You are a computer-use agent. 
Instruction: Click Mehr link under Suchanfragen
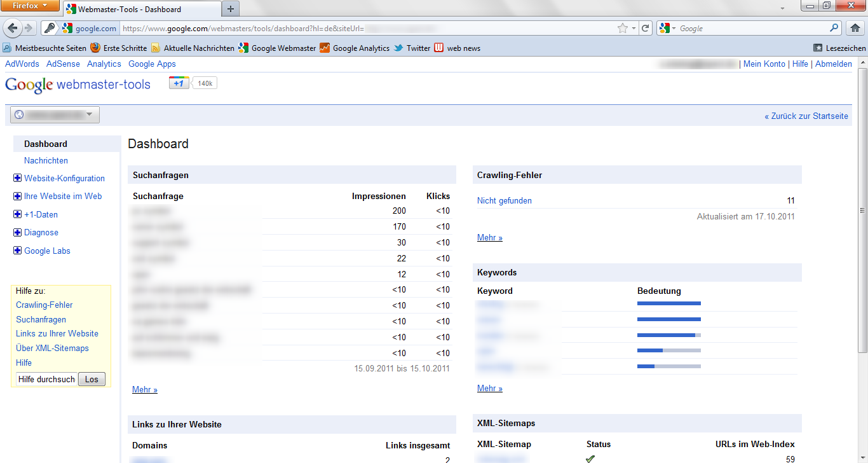pyautogui.click(x=144, y=390)
